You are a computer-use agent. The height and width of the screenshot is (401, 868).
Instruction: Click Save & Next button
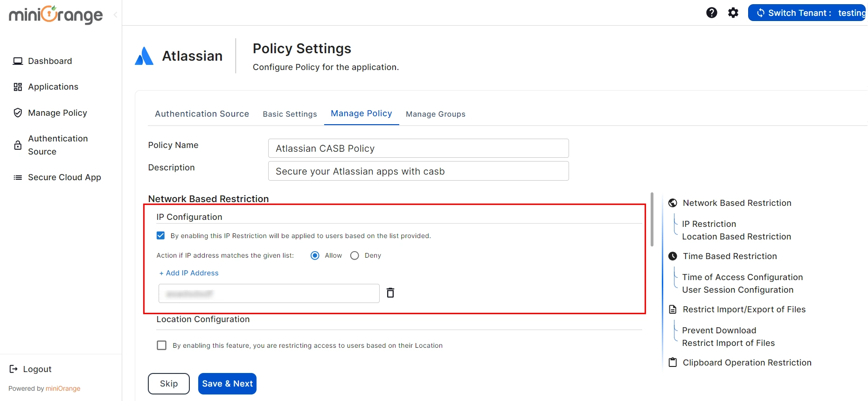[227, 384]
